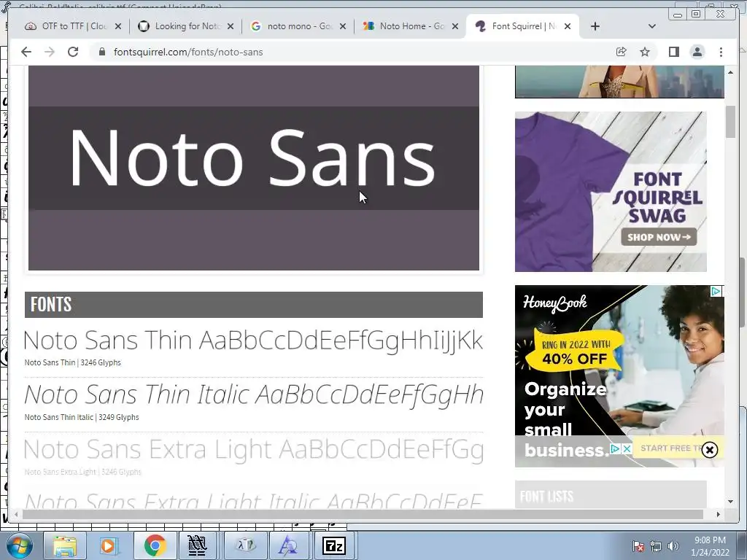Click the scroll down arrow
Viewport: 747px width, 560px height.
coord(730,502)
